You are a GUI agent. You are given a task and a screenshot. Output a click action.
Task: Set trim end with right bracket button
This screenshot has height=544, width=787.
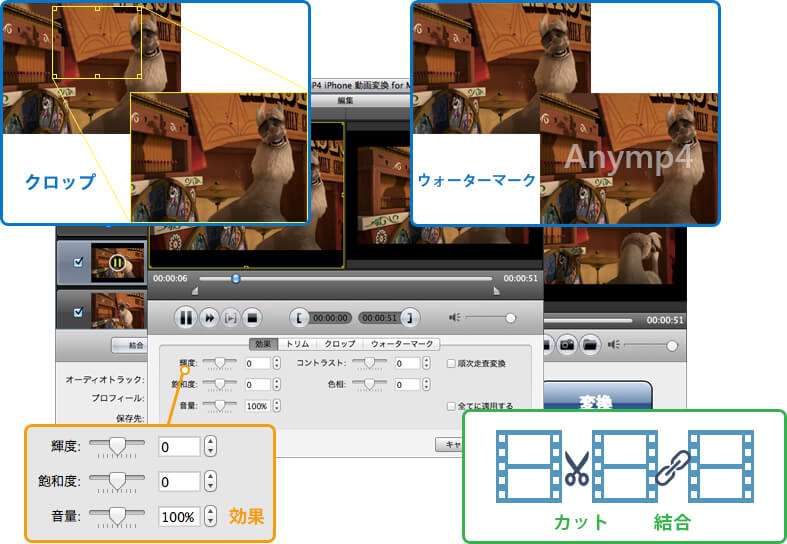410,318
